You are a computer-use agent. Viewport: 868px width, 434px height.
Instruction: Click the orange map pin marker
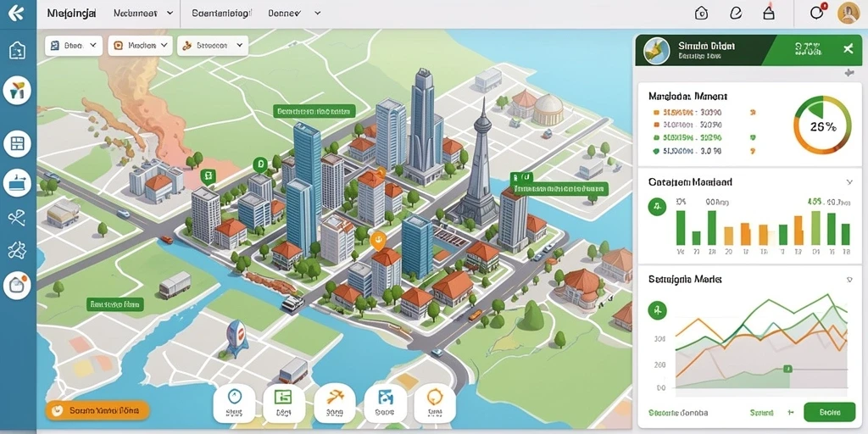(x=378, y=240)
